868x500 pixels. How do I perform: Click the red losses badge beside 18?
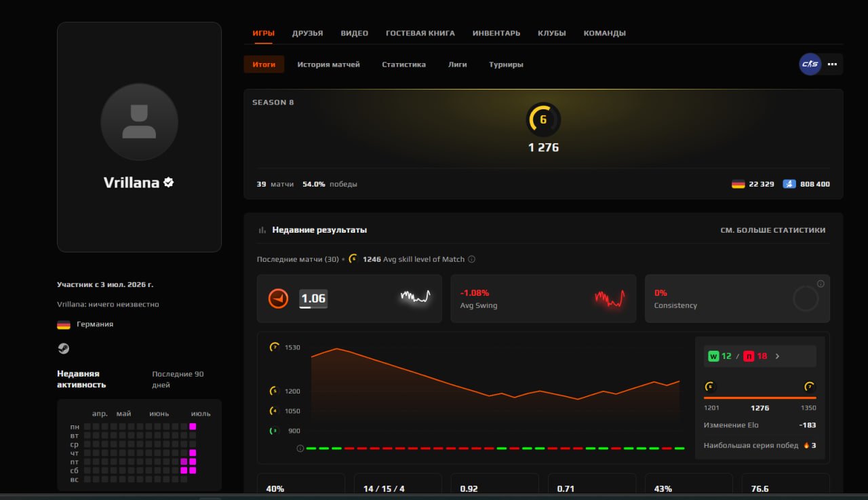click(749, 355)
